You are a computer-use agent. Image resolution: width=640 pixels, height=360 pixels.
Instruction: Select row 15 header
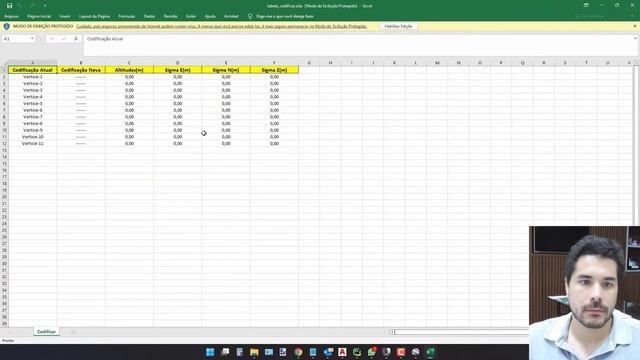(x=4, y=163)
